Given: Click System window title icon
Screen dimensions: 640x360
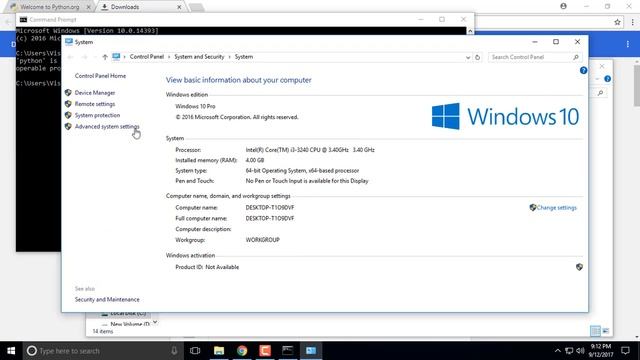Looking at the screenshot, I should click(69, 42).
